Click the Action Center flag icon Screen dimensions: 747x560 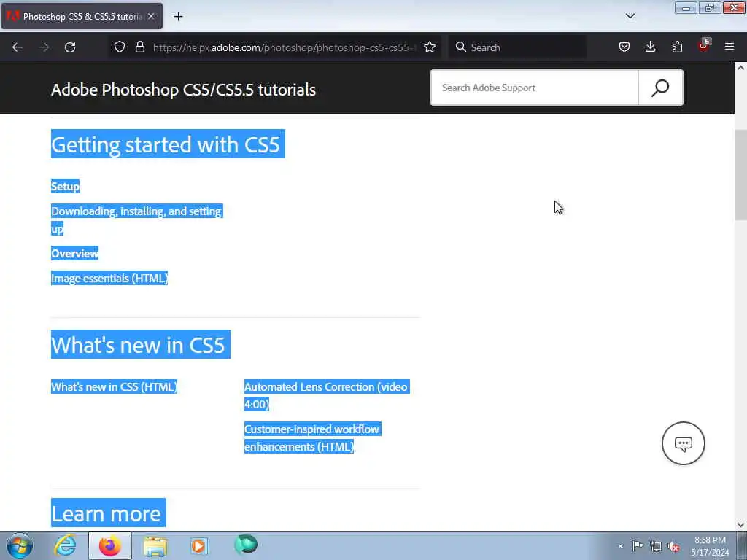[x=638, y=546]
